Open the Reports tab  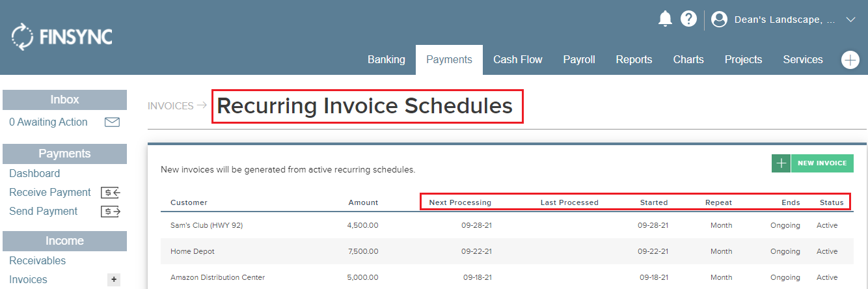pyautogui.click(x=634, y=59)
